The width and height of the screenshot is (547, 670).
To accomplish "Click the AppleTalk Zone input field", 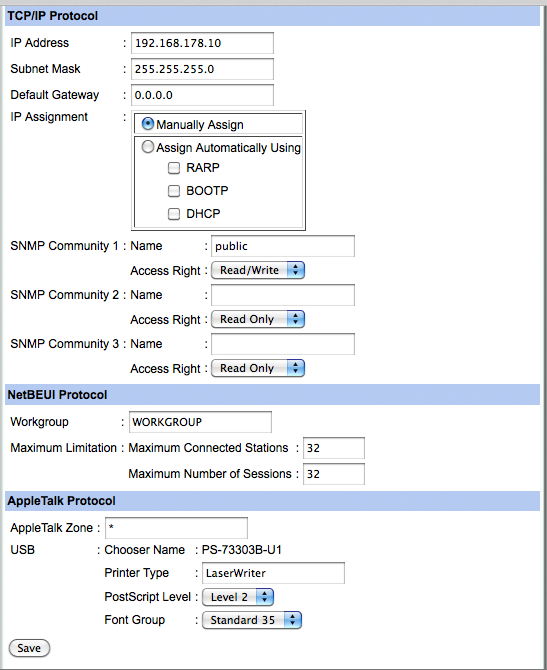I will point(176,528).
